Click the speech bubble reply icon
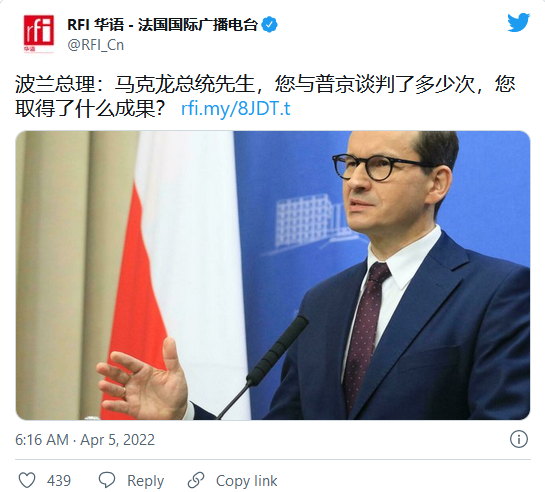The image size is (545, 492). pyautogui.click(x=107, y=480)
